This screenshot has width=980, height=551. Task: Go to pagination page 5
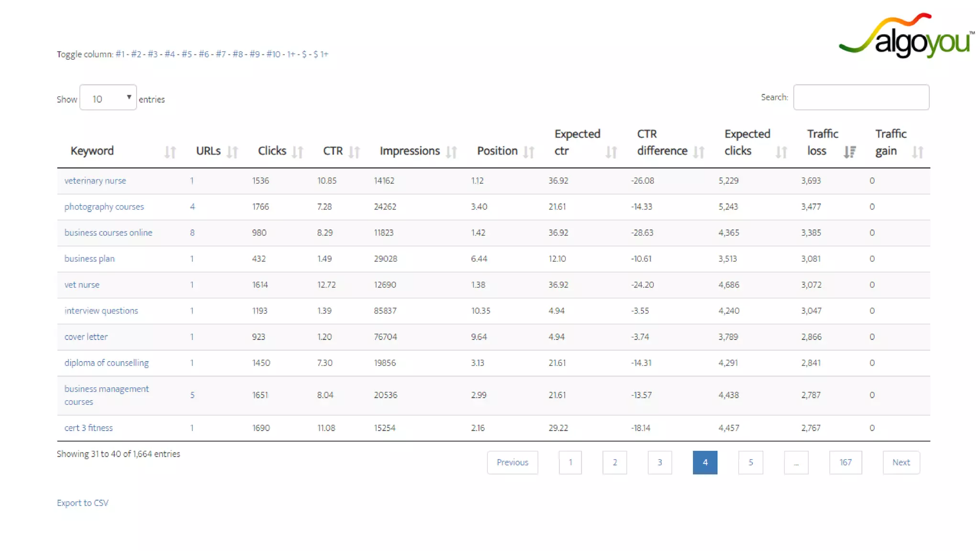(750, 463)
